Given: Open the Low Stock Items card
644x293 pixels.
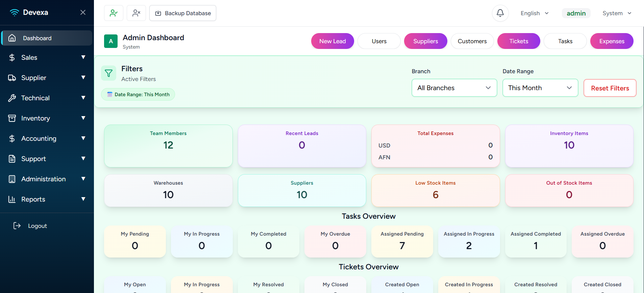Looking at the screenshot, I should tap(435, 190).
